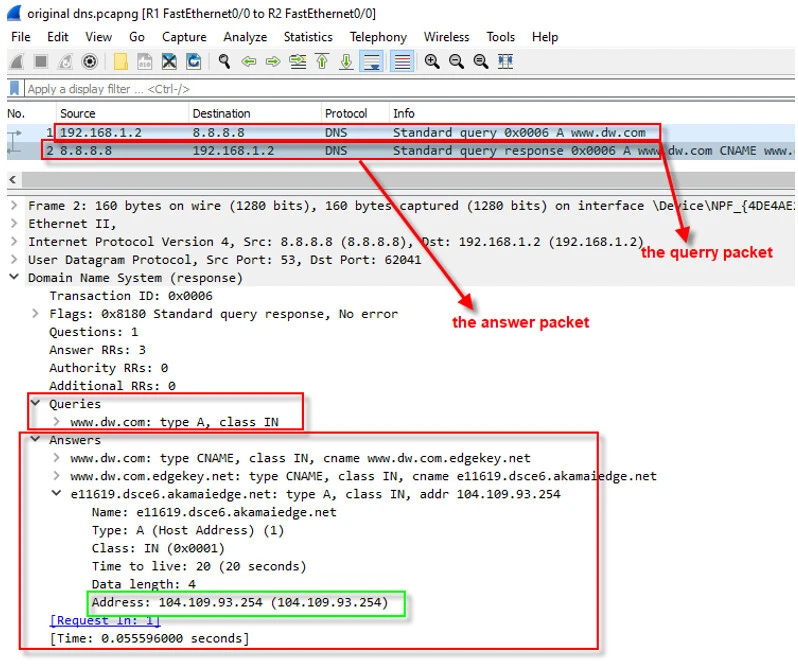Click the display filter bookmark icon

click(x=15, y=89)
